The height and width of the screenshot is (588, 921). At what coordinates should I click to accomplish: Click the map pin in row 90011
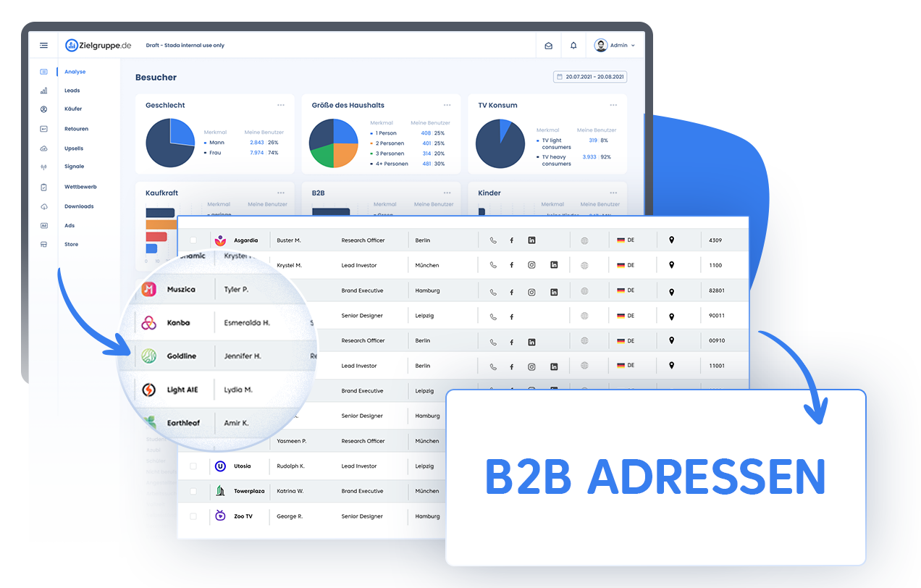(x=671, y=316)
